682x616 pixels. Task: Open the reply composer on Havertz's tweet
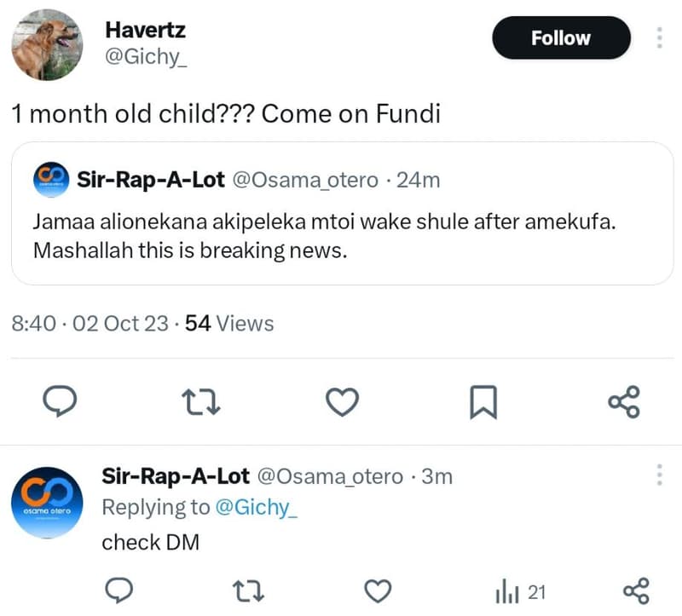pyautogui.click(x=60, y=400)
